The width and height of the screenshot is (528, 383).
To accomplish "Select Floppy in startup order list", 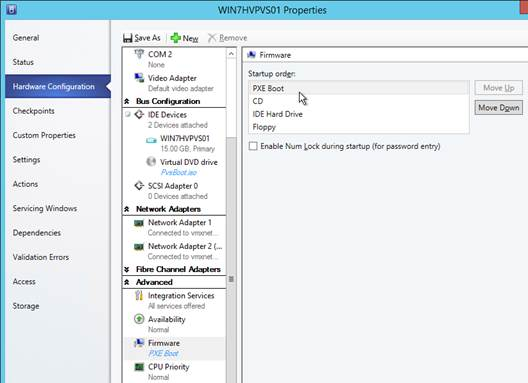I will pyautogui.click(x=359, y=127).
